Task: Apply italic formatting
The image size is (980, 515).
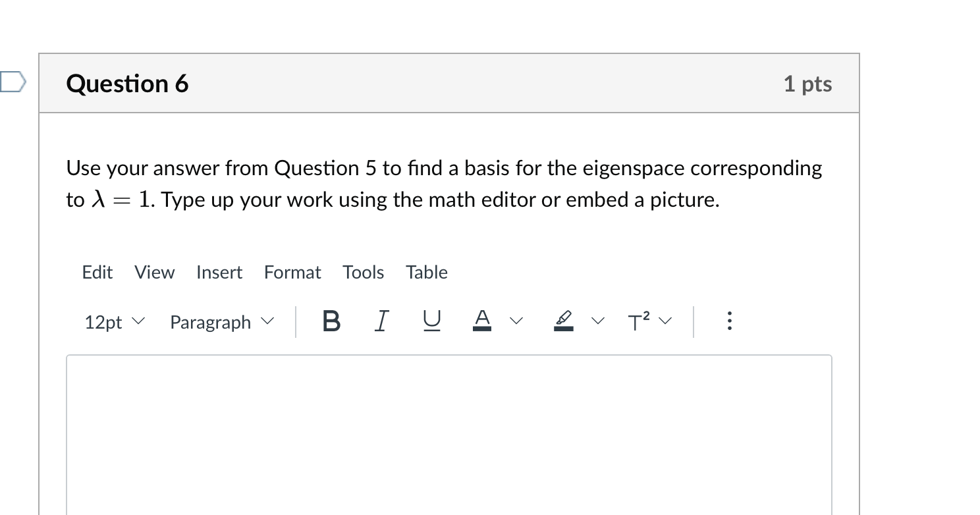Action: [381, 321]
